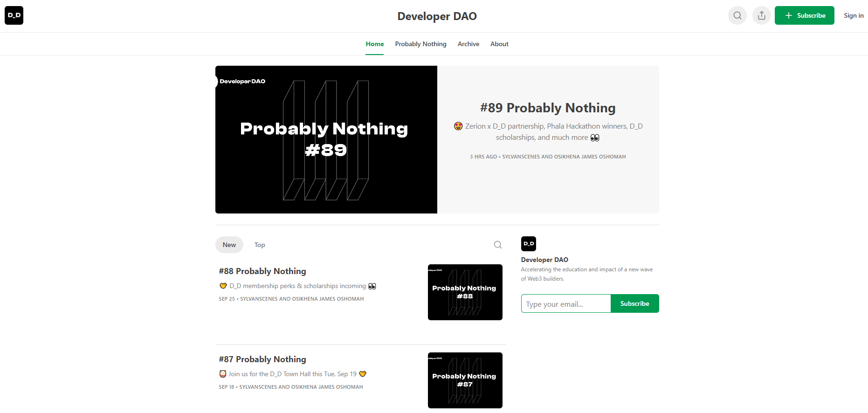Click the Zerion x D_D partnership description
The width and height of the screenshot is (868, 413).
(x=548, y=132)
